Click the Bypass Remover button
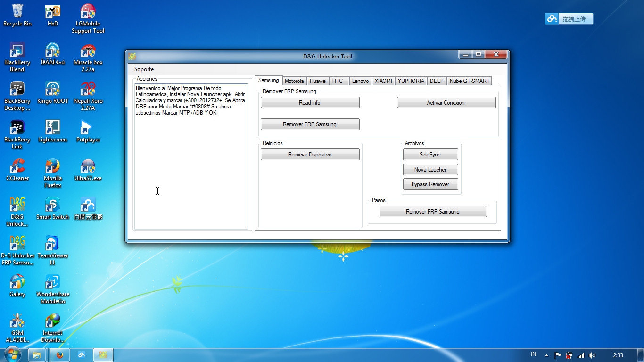The height and width of the screenshot is (362, 644). pyautogui.click(x=430, y=184)
